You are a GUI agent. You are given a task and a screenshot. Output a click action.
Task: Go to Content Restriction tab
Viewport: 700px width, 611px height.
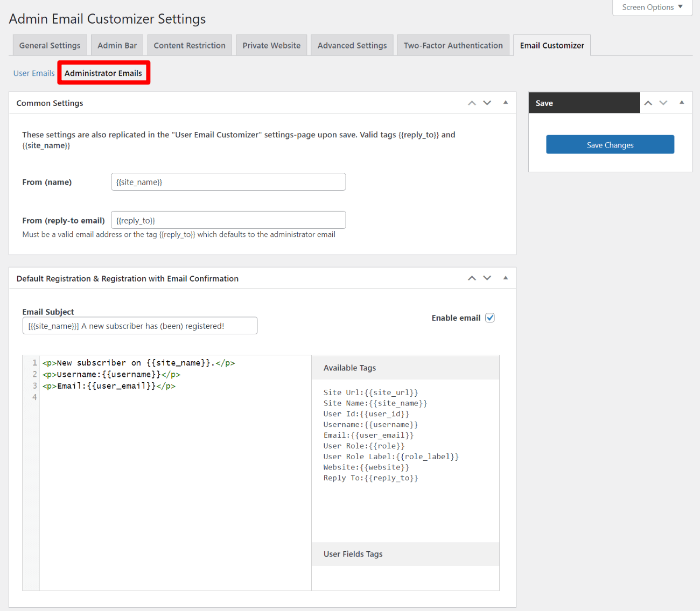point(190,45)
